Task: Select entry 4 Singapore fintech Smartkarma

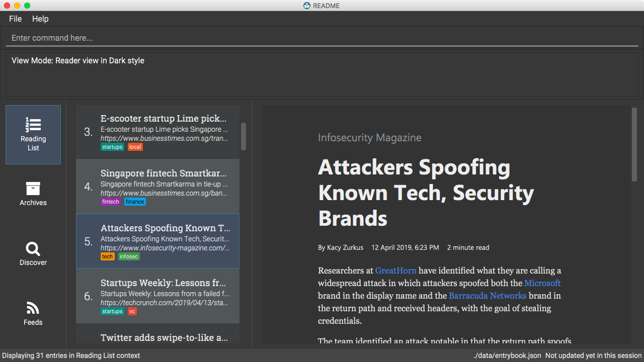Action: coord(157,187)
